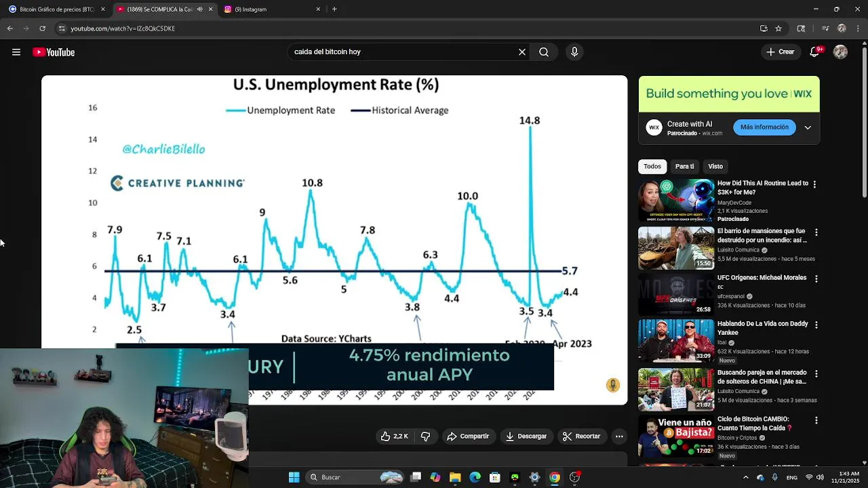
Task: Share the video via Compartir
Action: (x=468, y=436)
